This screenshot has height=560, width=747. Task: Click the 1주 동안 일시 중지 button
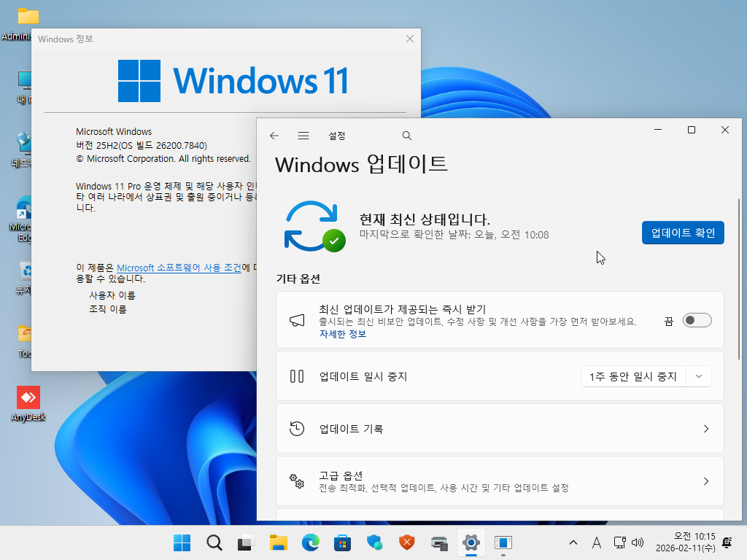click(x=634, y=376)
